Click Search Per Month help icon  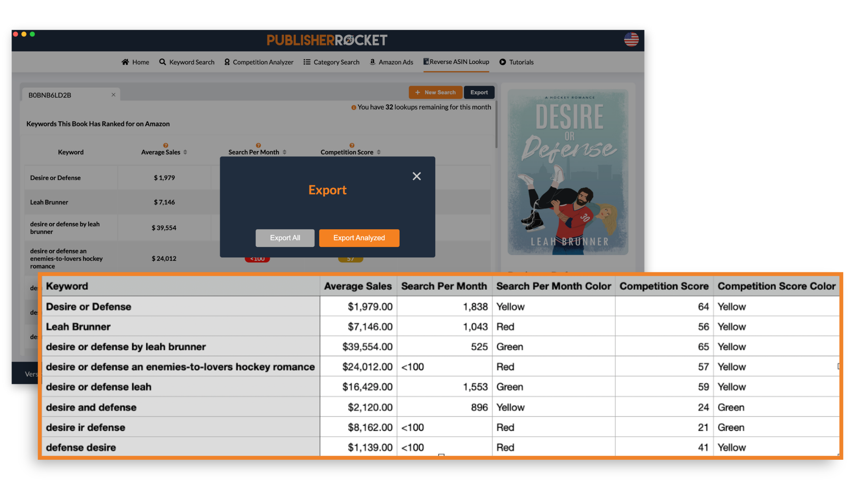(x=258, y=145)
